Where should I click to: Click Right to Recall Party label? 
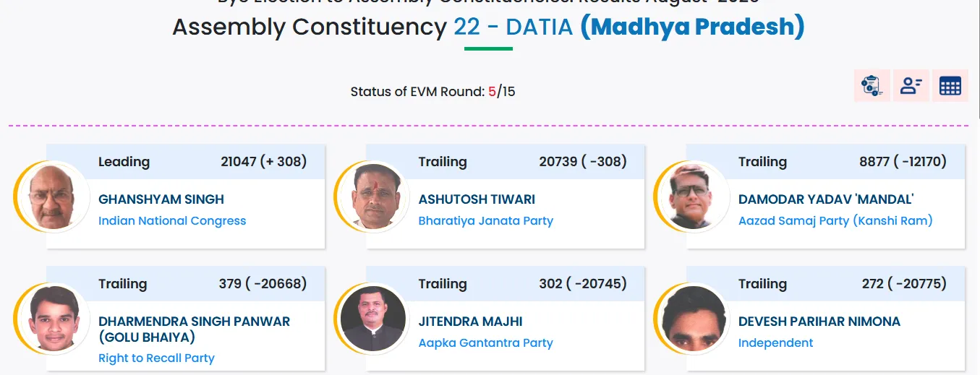tap(156, 358)
